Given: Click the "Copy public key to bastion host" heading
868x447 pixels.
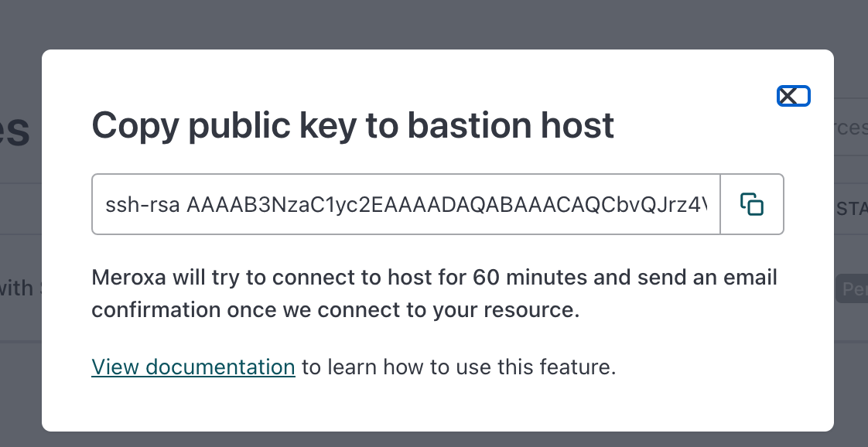Looking at the screenshot, I should pos(353,125).
